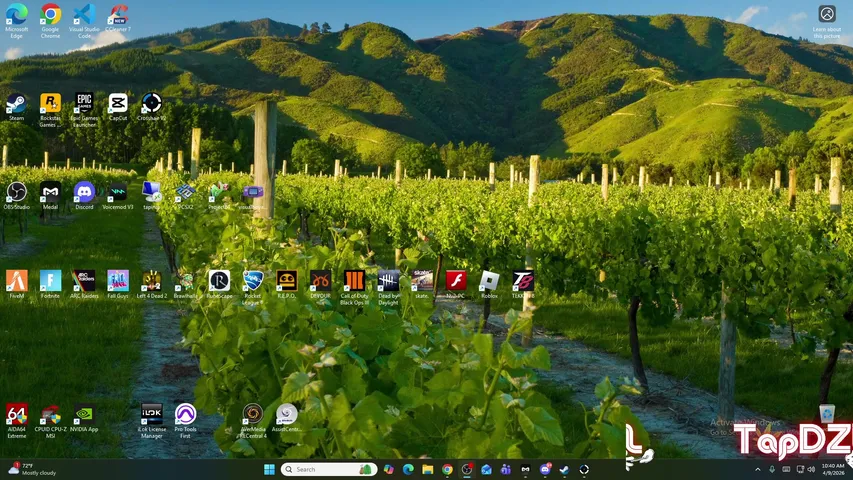Select the Medal desktop shortcut
Viewport: 853px width, 480px height.
tap(50, 195)
